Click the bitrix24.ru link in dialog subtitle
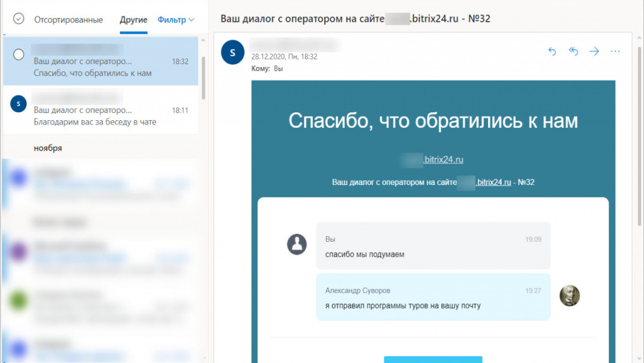Viewport: 644px width, 363px height. (493, 183)
